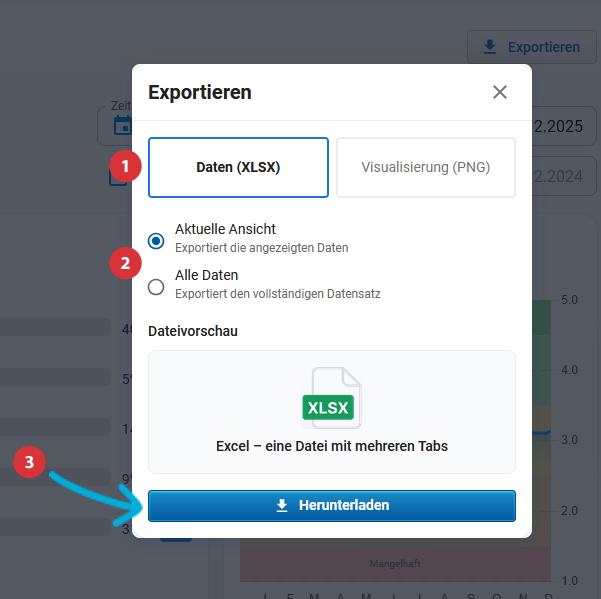Close the Exportieren dialog with the X

(500, 92)
